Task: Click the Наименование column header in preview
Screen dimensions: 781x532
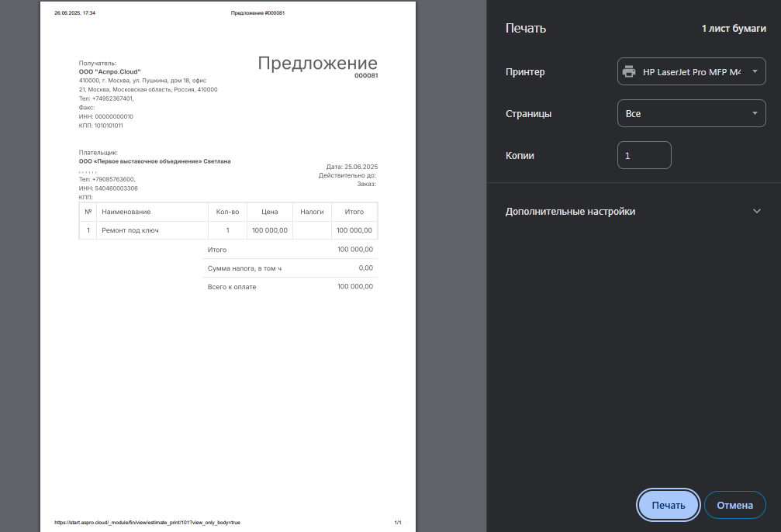Action: [x=126, y=212]
